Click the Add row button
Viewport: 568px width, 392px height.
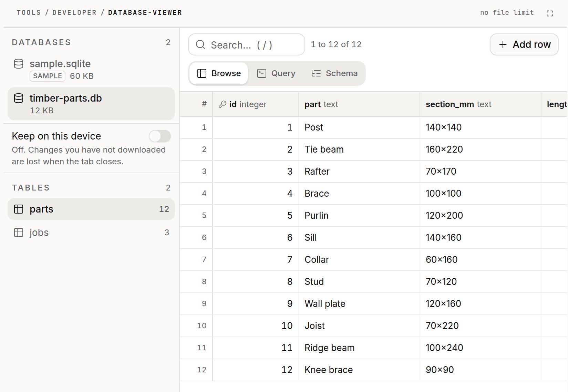pyautogui.click(x=524, y=44)
